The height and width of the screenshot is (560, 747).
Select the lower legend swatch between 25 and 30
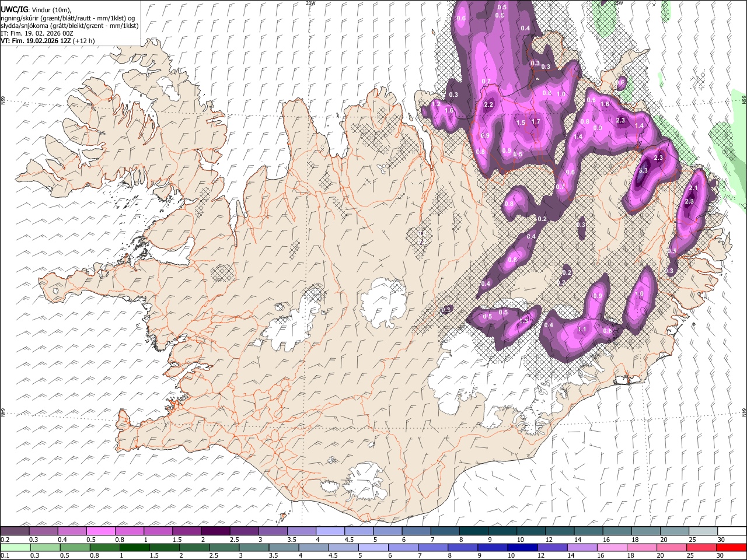(701, 547)
